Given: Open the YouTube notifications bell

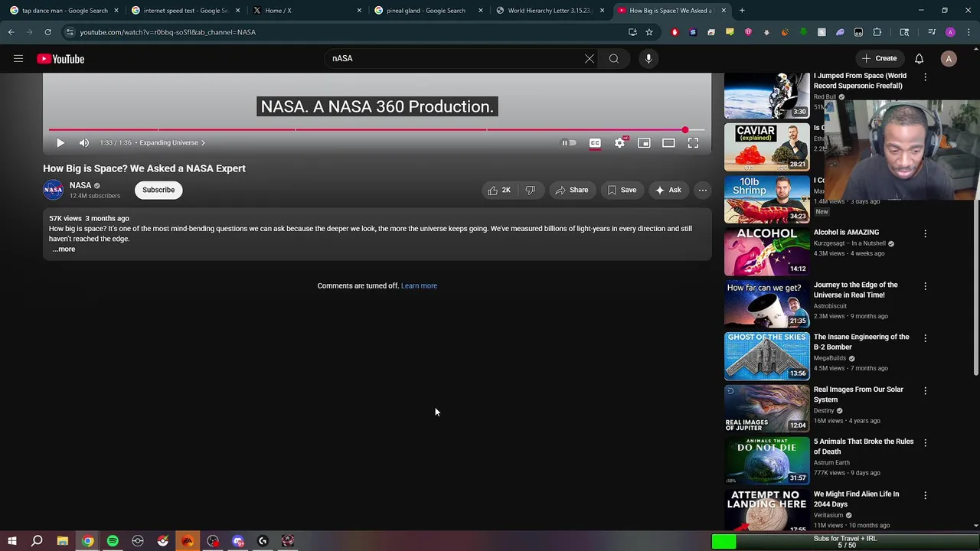Looking at the screenshot, I should (919, 58).
